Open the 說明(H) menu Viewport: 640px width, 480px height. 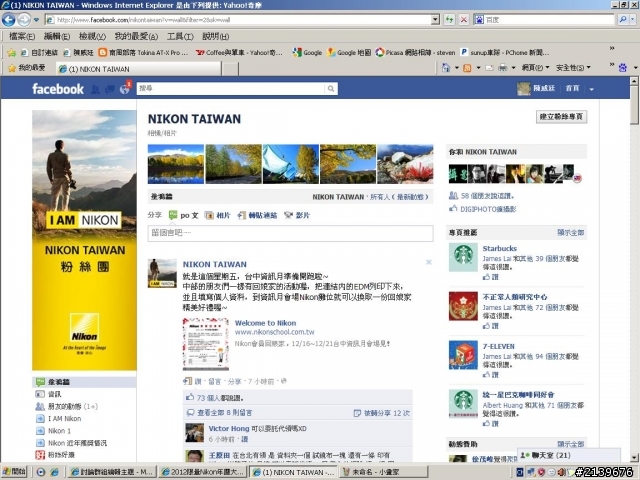pos(216,36)
